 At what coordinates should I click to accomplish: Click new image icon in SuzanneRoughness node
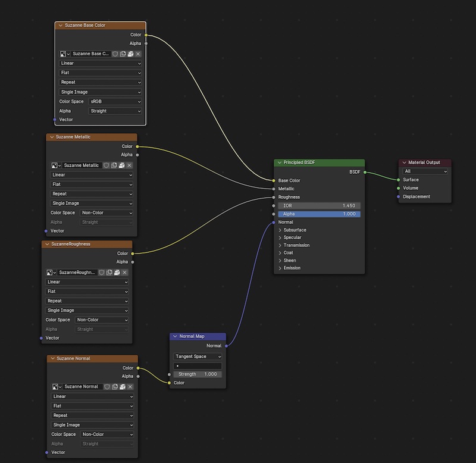[109, 273]
